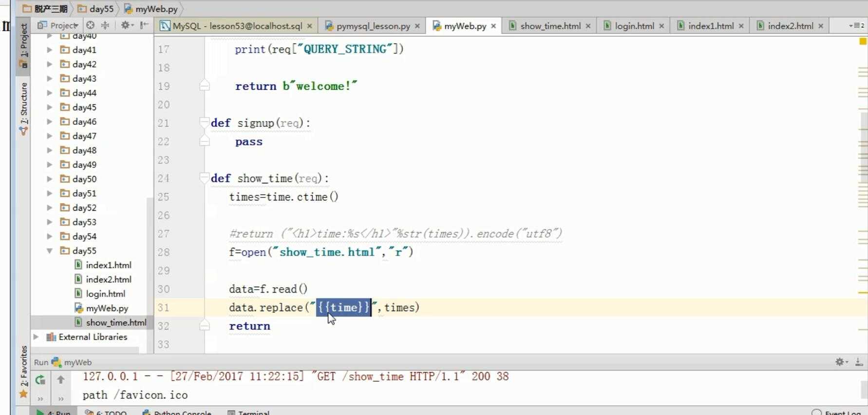Click the yellow inspection indicator square
Screen dimensions: 868x415
point(863,41)
